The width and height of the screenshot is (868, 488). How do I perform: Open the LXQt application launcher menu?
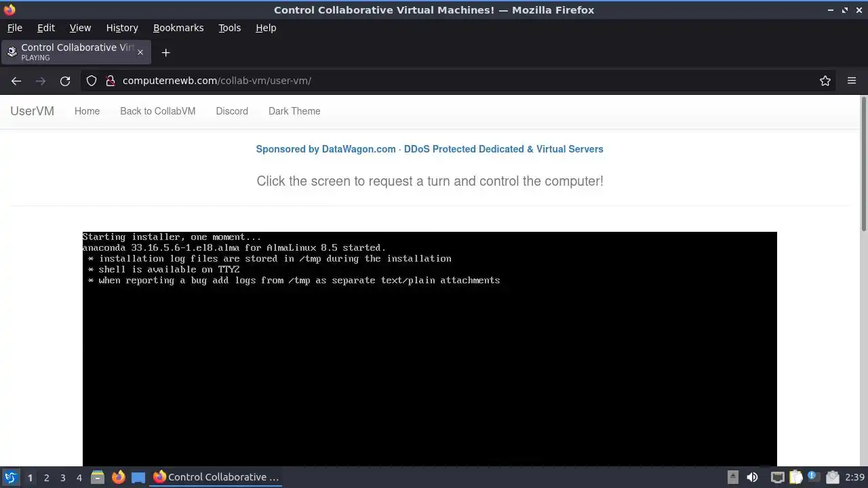pos(10,477)
